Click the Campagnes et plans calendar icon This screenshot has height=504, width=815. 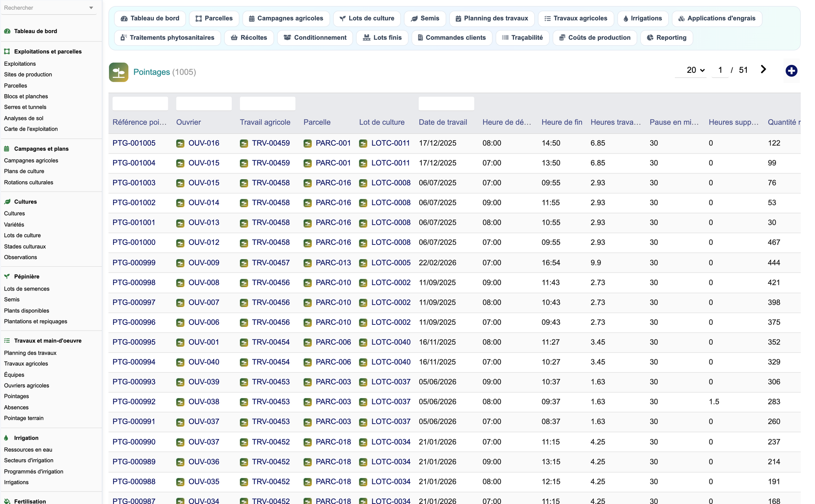tap(7, 149)
